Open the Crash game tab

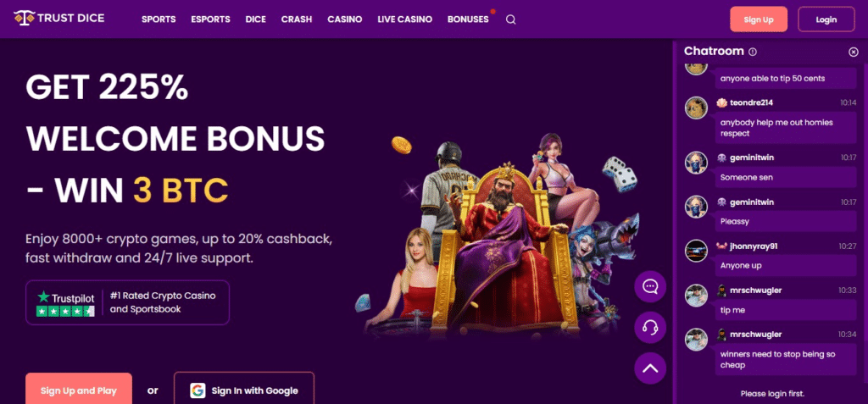pos(297,19)
